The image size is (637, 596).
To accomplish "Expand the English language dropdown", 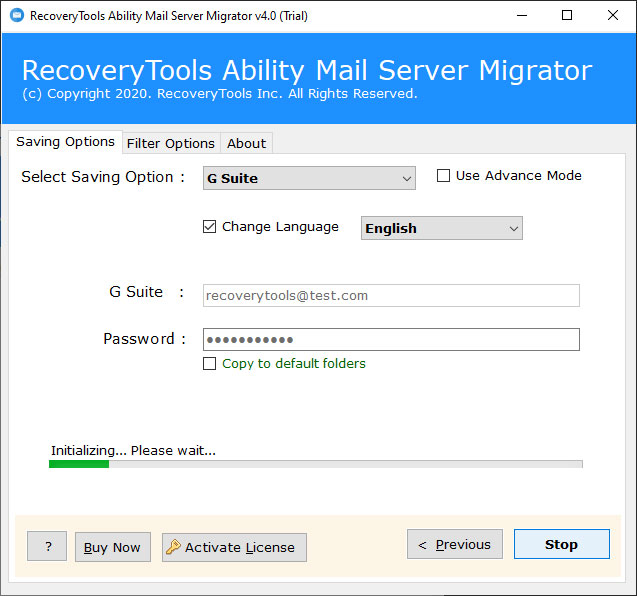I will point(442,228).
